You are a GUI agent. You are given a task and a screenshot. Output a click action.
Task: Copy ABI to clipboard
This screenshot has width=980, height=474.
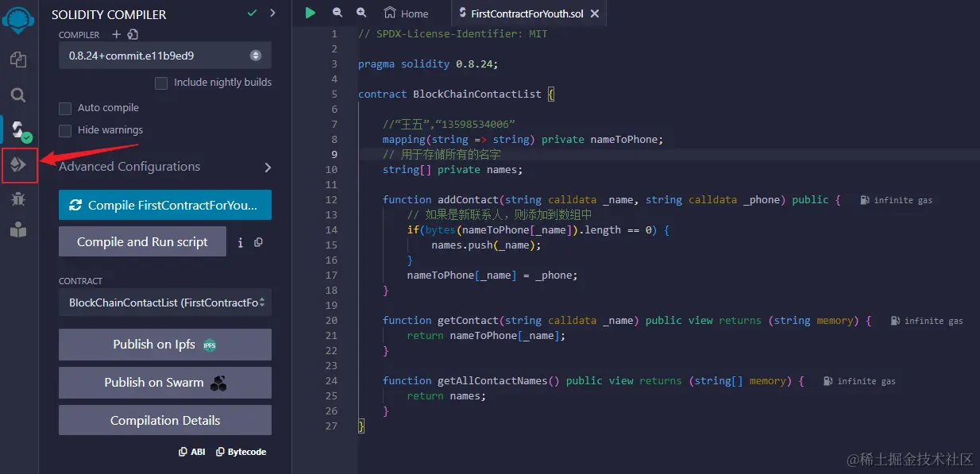(191, 452)
